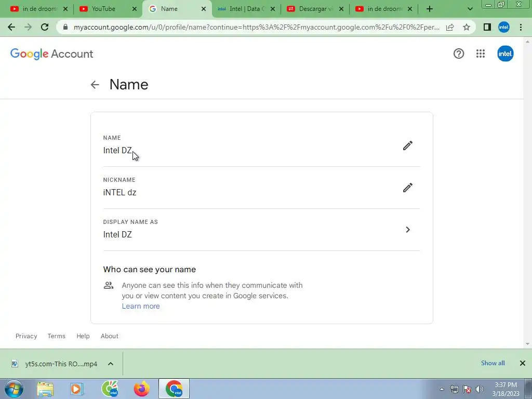Launch Windows Media Player from taskbar
The width and height of the screenshot is (532, 399).
(77, 389)
